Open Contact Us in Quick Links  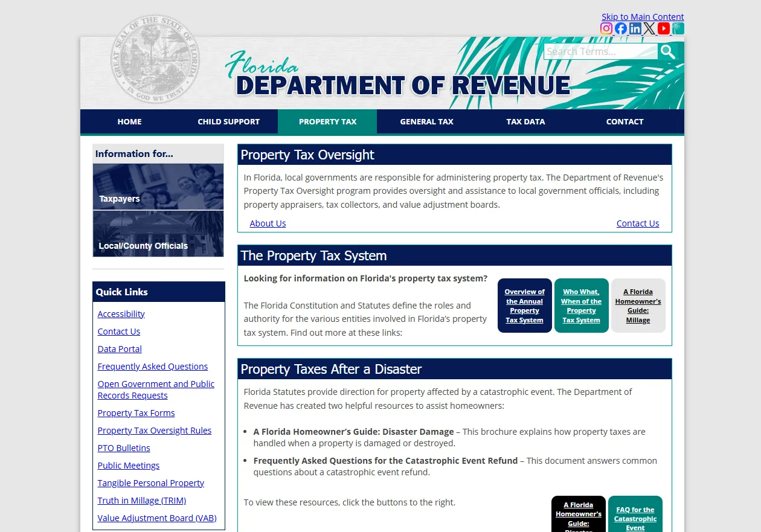point(119,332)
